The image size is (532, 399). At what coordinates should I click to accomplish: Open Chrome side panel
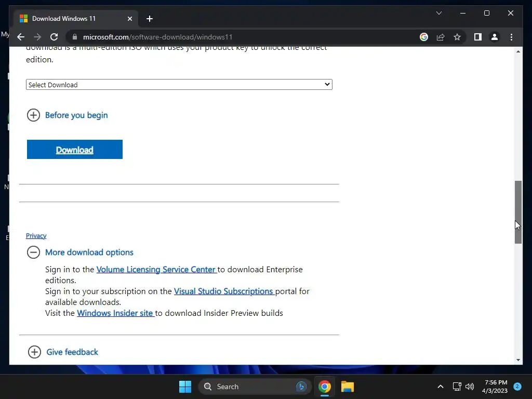478,37
